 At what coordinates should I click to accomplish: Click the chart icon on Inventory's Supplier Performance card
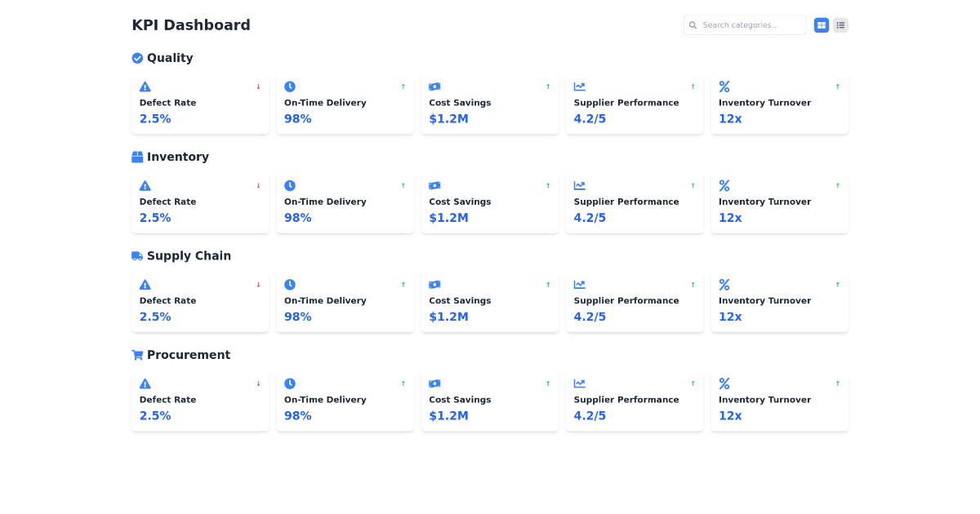[579, 185]
